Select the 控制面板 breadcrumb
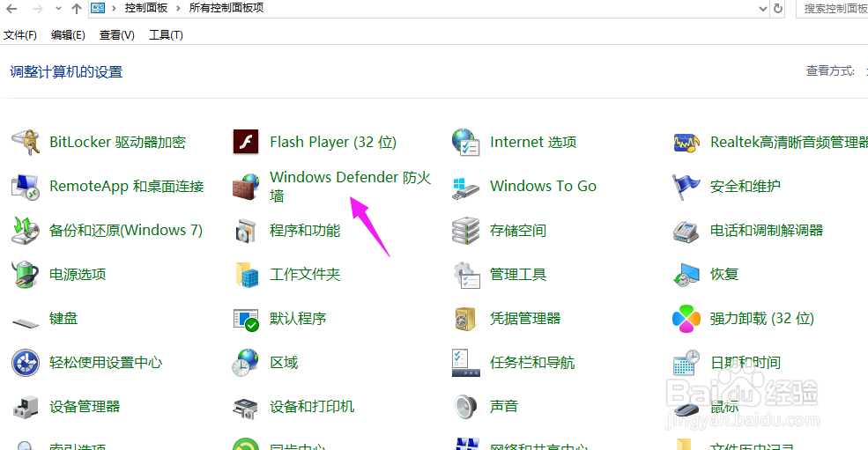Screen dimensions: 868x450 tap(146, 8)
